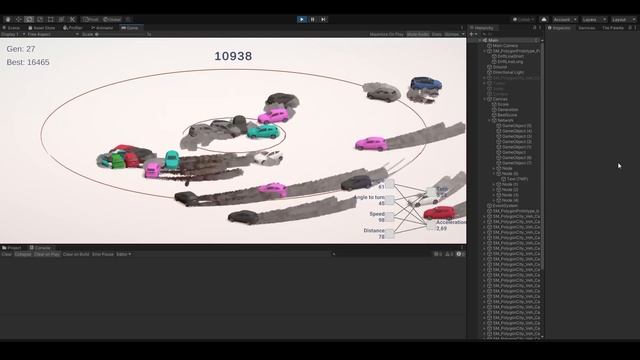Toggle Console error message filter
Viewport: 640px width, 360px height.
[x=460, y=254]
